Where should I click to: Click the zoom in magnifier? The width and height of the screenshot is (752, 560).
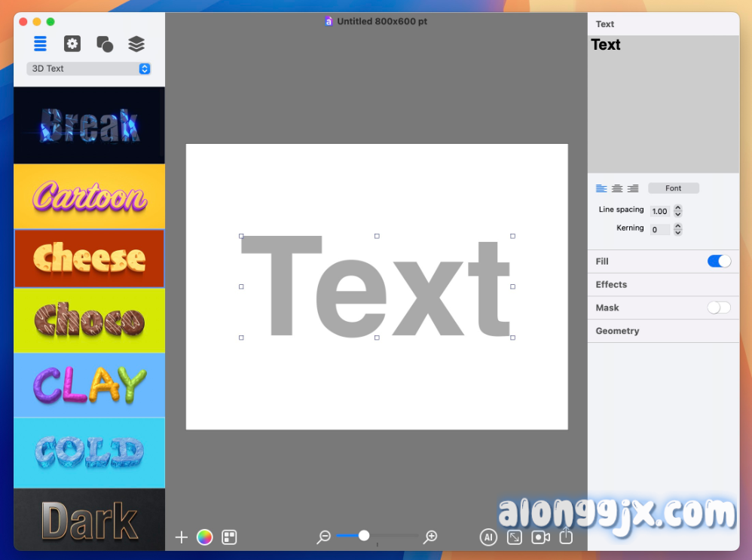coord(430,537)
